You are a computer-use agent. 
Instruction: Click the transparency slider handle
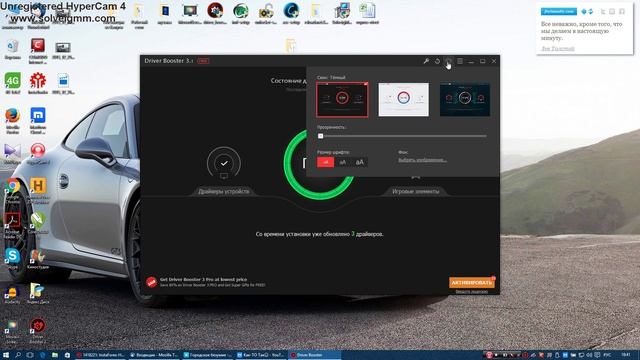(x=320, y=136)
